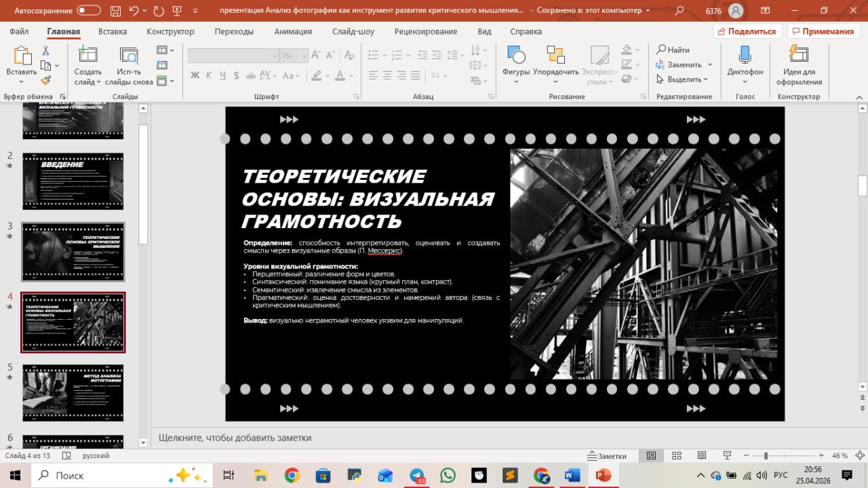This screenshot has height=488, width=868.
Task: Switch to Normal view in status bar
Action: click(x=651, y=455)
